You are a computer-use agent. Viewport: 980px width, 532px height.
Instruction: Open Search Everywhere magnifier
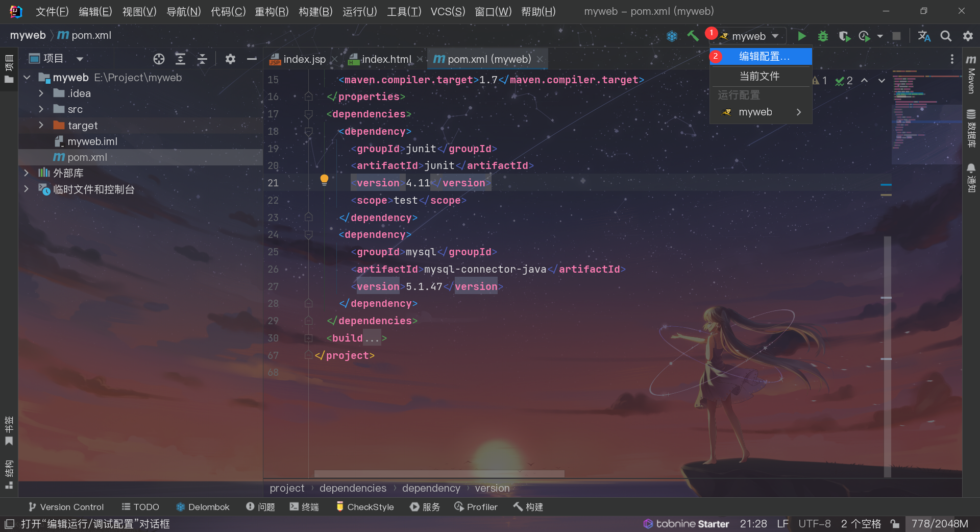click(x=946, y=36)
